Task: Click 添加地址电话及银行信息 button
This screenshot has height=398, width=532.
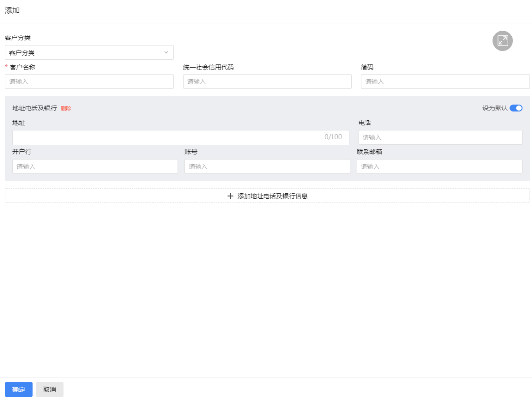Action: [x=267, y=196]
